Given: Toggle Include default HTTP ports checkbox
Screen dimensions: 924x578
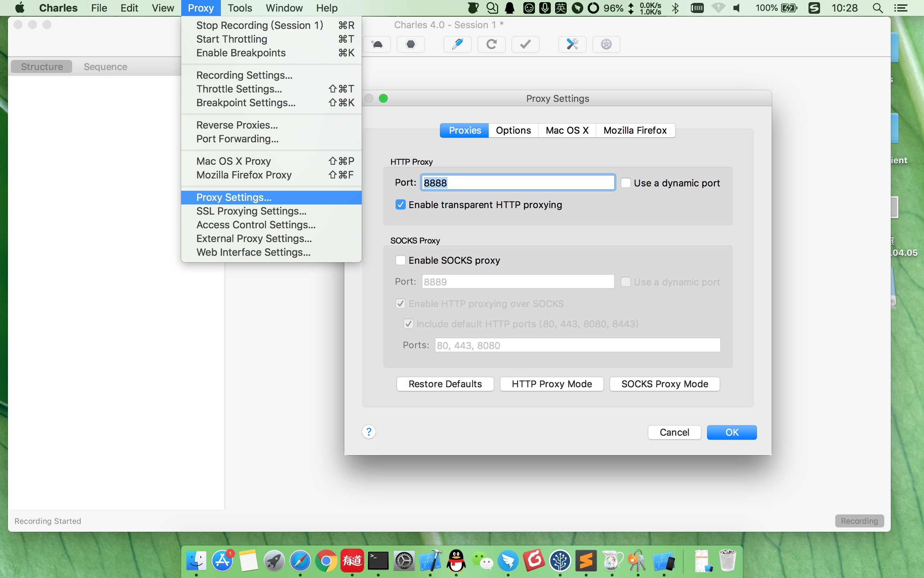Looking at the screenshot, I should [x=408, y=324].
